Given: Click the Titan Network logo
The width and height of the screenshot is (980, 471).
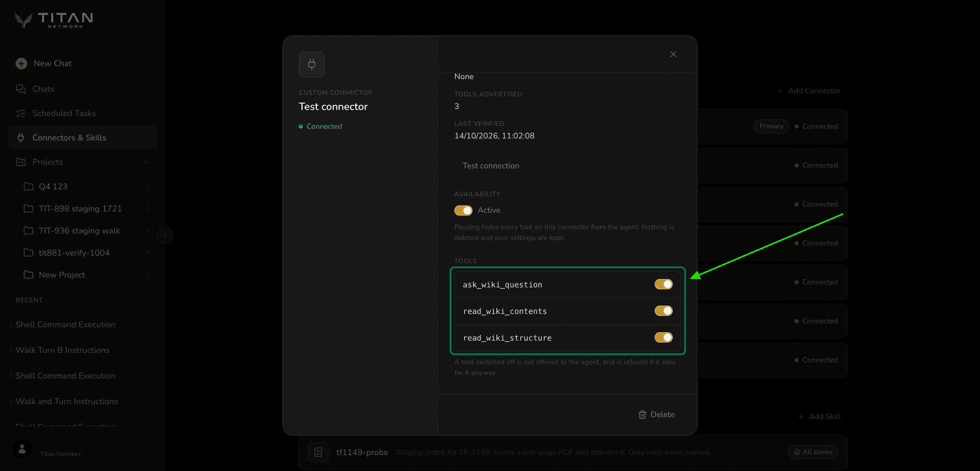Looking at the screenshot, I should pyautogui.click(x=54, y=21).
